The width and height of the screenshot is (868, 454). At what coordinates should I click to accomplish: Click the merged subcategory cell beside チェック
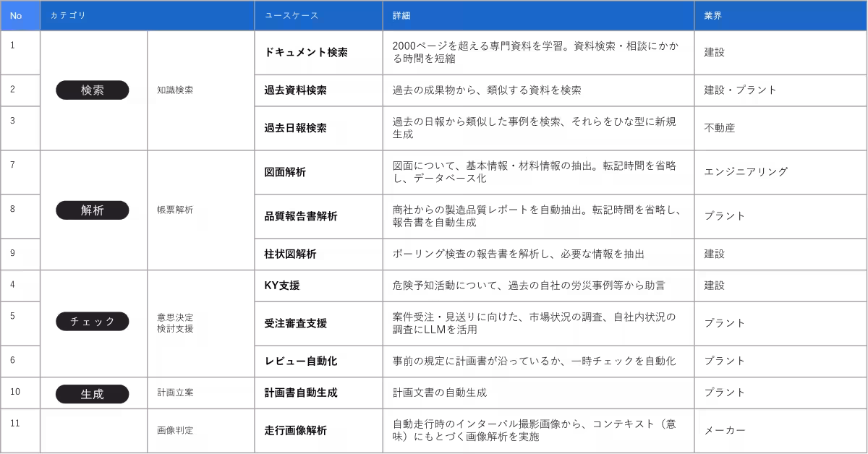pos(201,324)
